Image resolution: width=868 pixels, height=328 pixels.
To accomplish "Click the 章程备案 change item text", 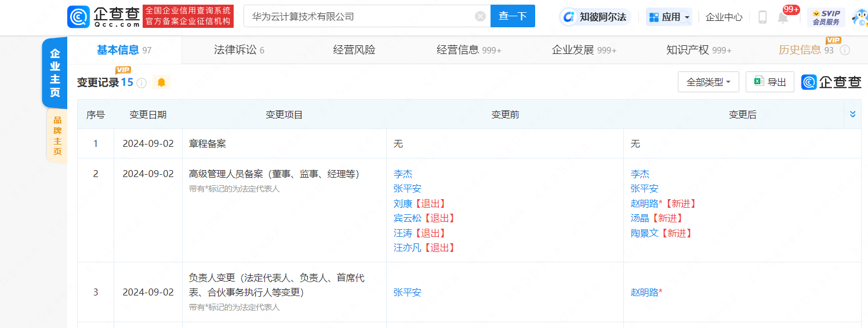I will pyautogui.click(x=208, y=143).
